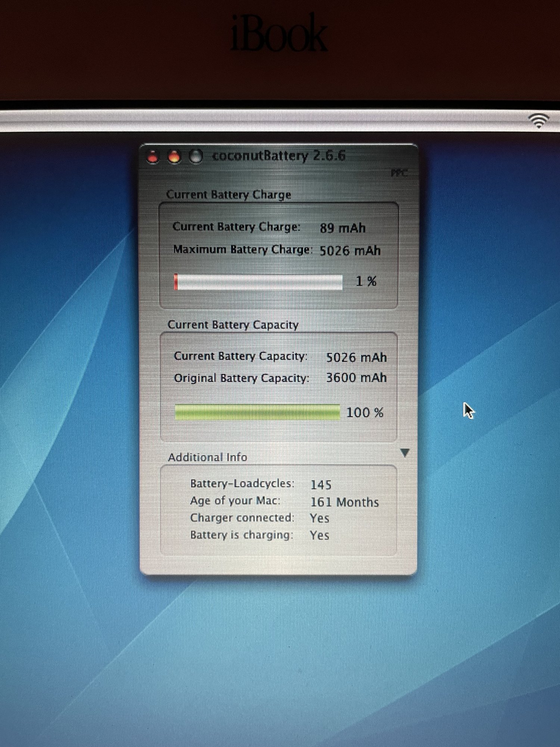Click the 'Current Battery Capacity:' row label
560x747 pixels.
click(x=241, y=356)
